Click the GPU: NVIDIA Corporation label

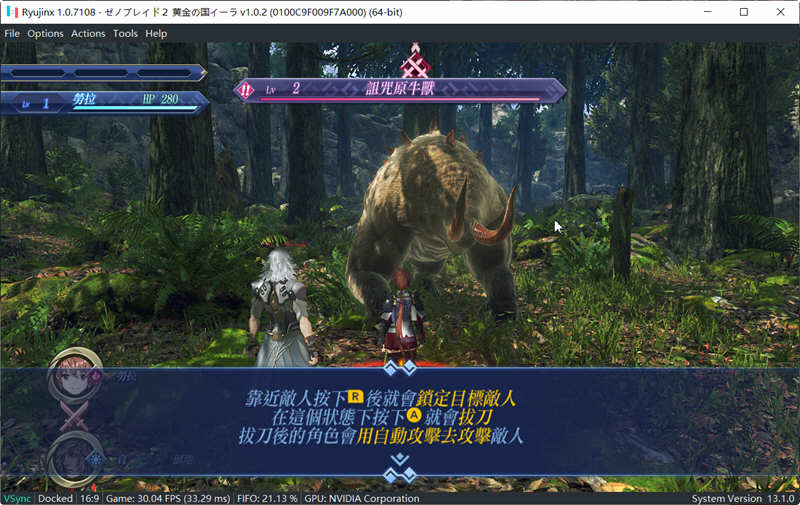362,498
